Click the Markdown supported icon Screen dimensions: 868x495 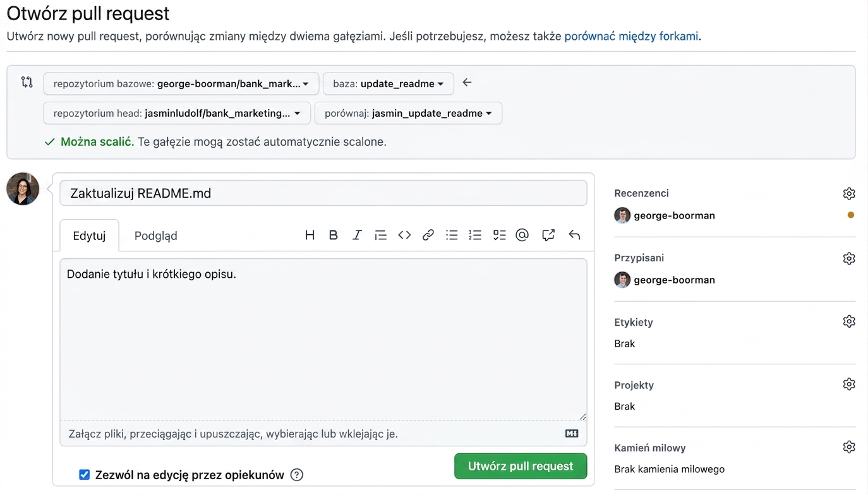(572, 434)
